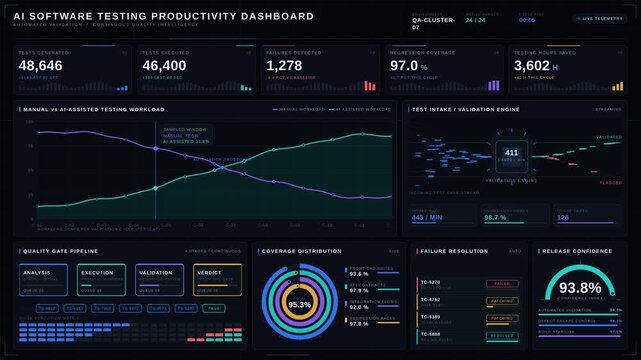This screenshot has height=360, width=641.
Task: Click the teal mini bars in Tests Executed
Action: coord(246,88)
